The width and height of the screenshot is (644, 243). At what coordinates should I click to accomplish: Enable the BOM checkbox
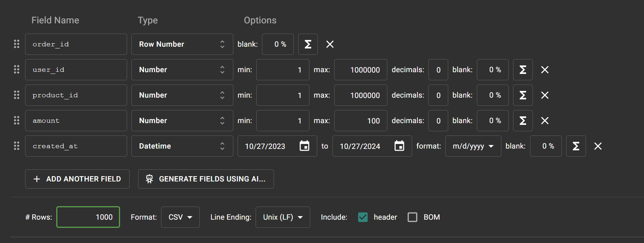[412, 217]
